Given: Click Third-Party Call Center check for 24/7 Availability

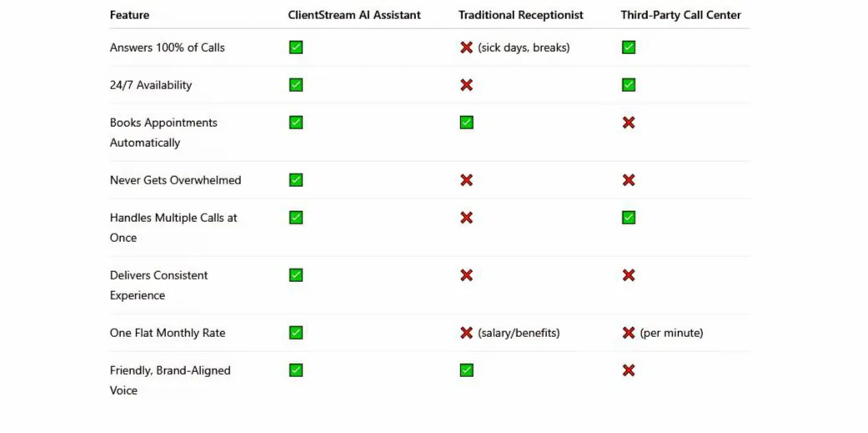Looking at the screenshot, I should [629, 85].
